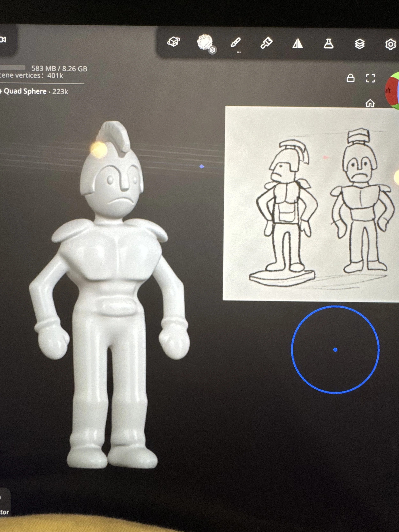Screen dimensions: 399x532
Task: Reset the view with the home icon
Action: point(370,103)
